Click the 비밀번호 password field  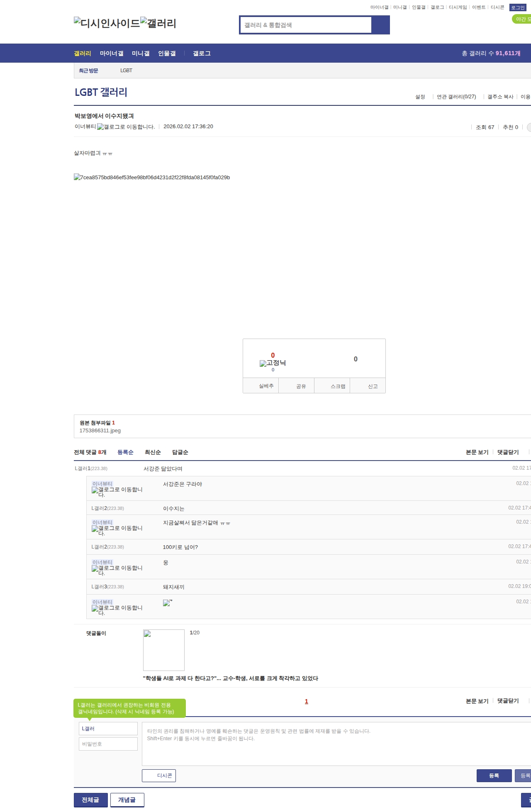coord(108,744)
